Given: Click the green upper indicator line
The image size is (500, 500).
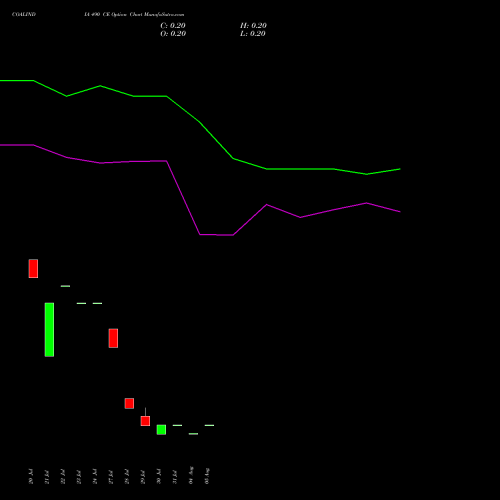Looking at the screenshot, I should [200, 122].
